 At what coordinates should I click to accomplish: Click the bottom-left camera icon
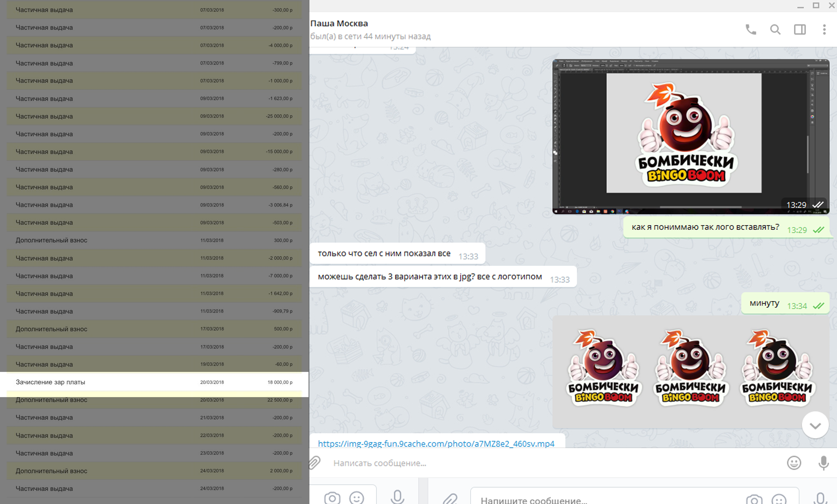point(332,498)
